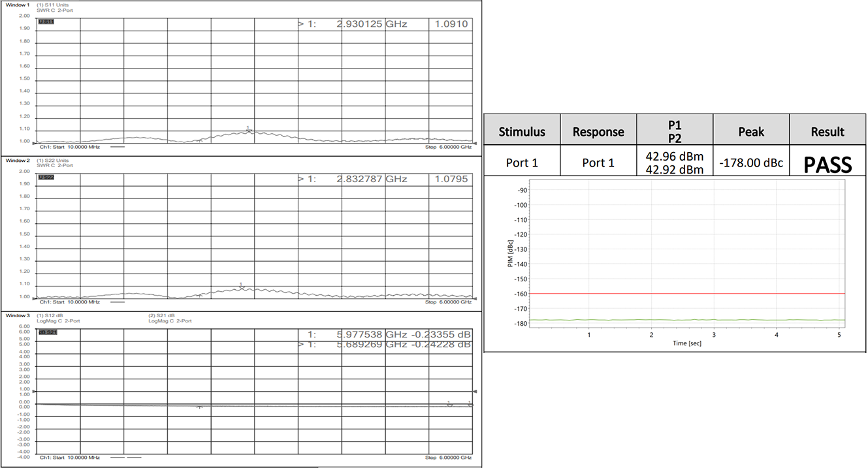The width and height of the screenshot is (868, 468).
Task: Click marker 1 on the S11 trace
Action: tap(248, 129)
